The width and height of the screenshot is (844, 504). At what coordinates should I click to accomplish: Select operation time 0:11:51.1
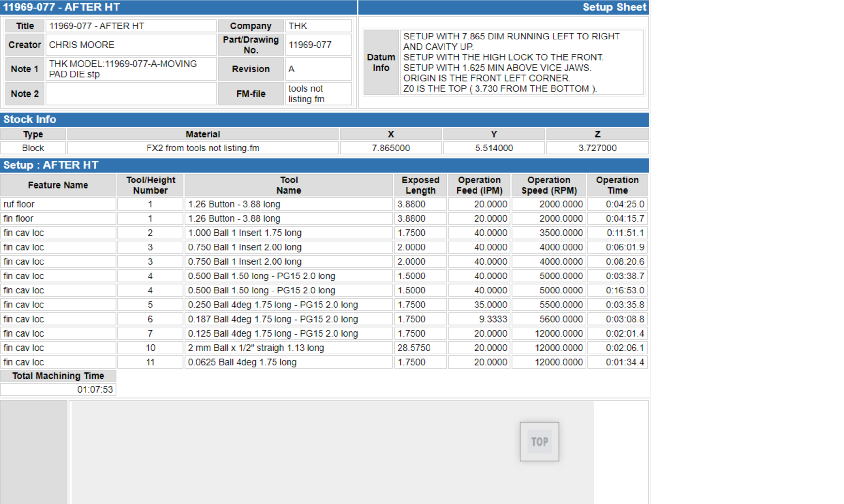coord(617,233)
